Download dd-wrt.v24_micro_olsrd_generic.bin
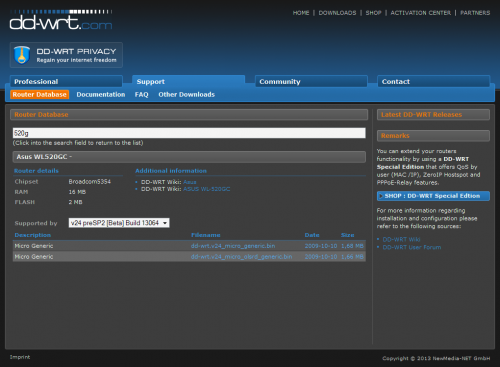Image resolution: width=500 pixels, height=367 pixels. 241,256
